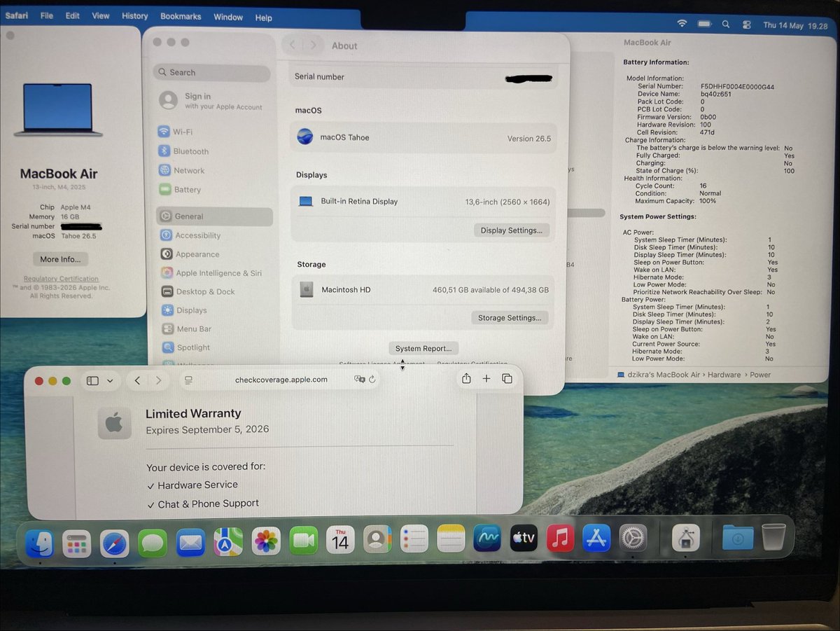Open Finder from the Dock
Screen dimensions: 840x631
(x=40, y=543)
